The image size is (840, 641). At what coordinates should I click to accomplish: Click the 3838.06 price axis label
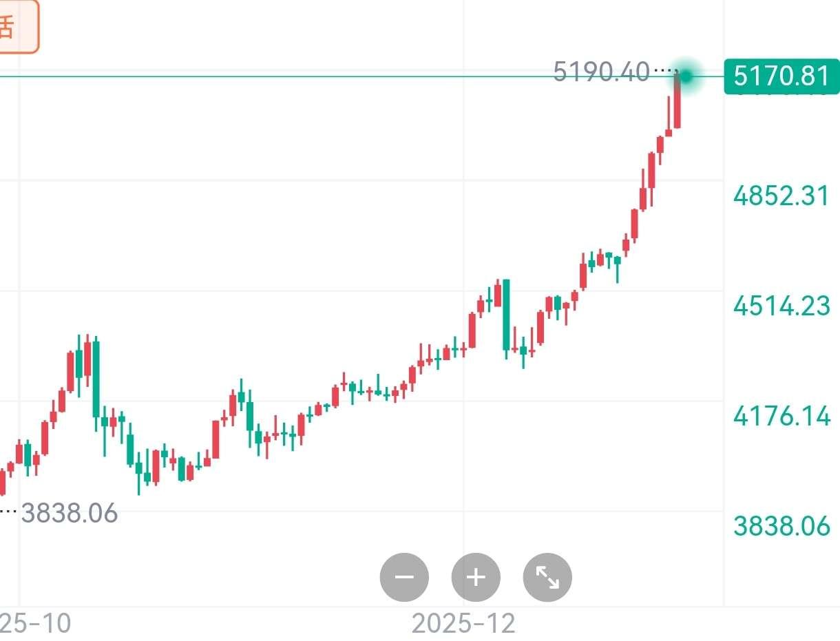781,526
